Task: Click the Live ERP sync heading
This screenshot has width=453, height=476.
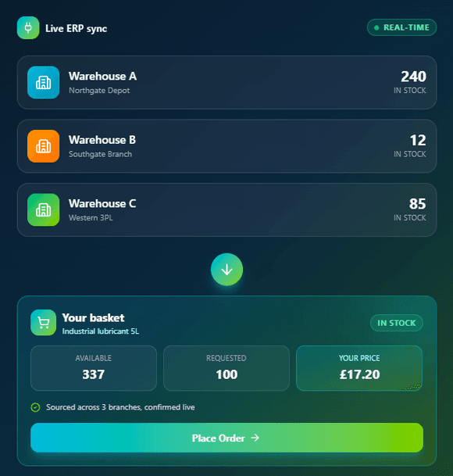Action: pyautogui.click(x=77, y=29)
